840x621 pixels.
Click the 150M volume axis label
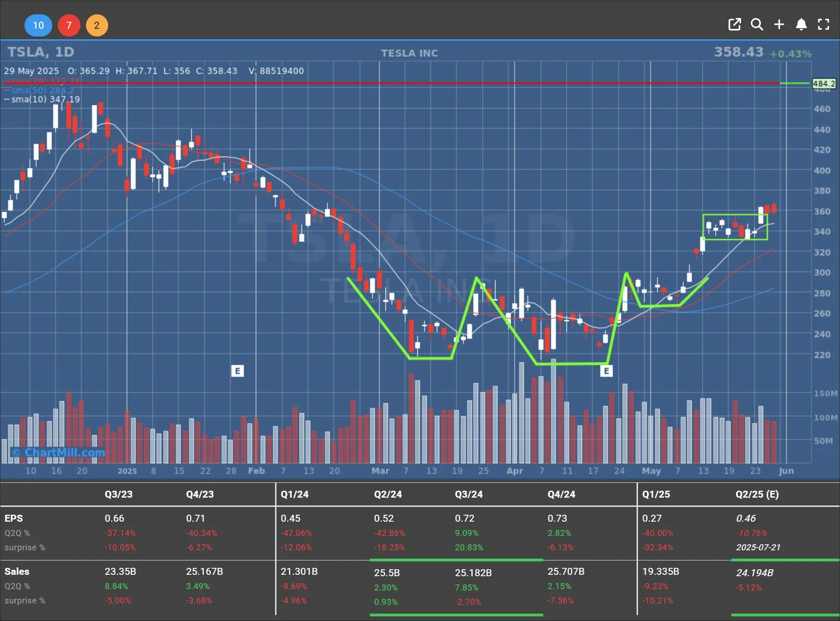[826, 393]
